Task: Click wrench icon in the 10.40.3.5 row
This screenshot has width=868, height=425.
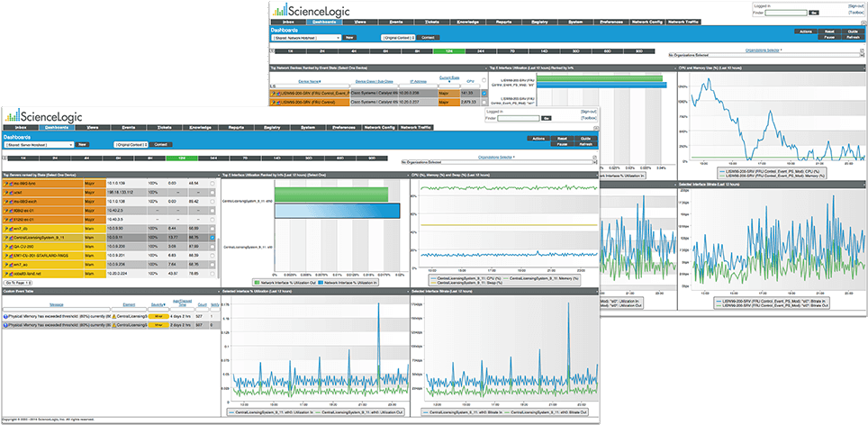Action: click(6, 220)
